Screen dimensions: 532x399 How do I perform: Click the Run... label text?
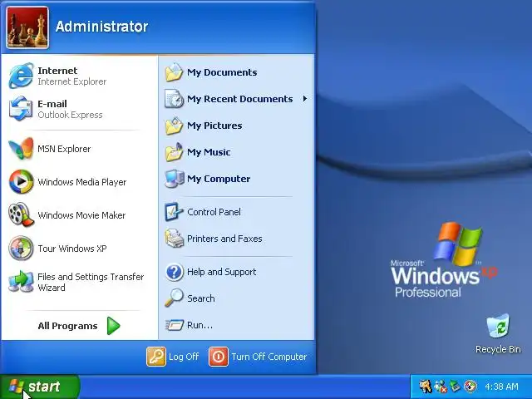pyautogui.click(x=199, y=325)
